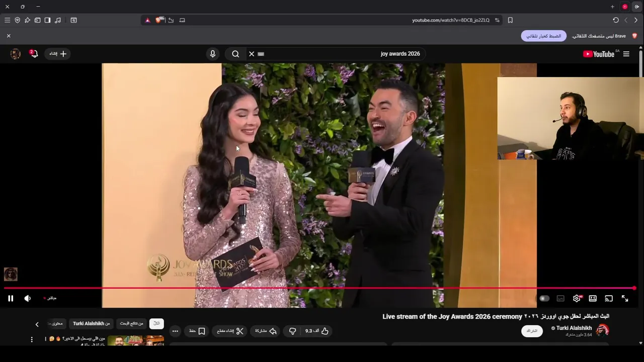Open the YouTube guide hamburger menu
Image resolution: width=644 pixels, height=362 pixels.
pyautogui.click(x=626, y=54)
